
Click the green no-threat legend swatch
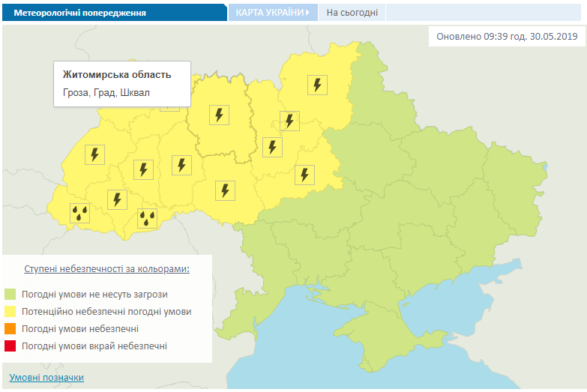pos(10,295)
